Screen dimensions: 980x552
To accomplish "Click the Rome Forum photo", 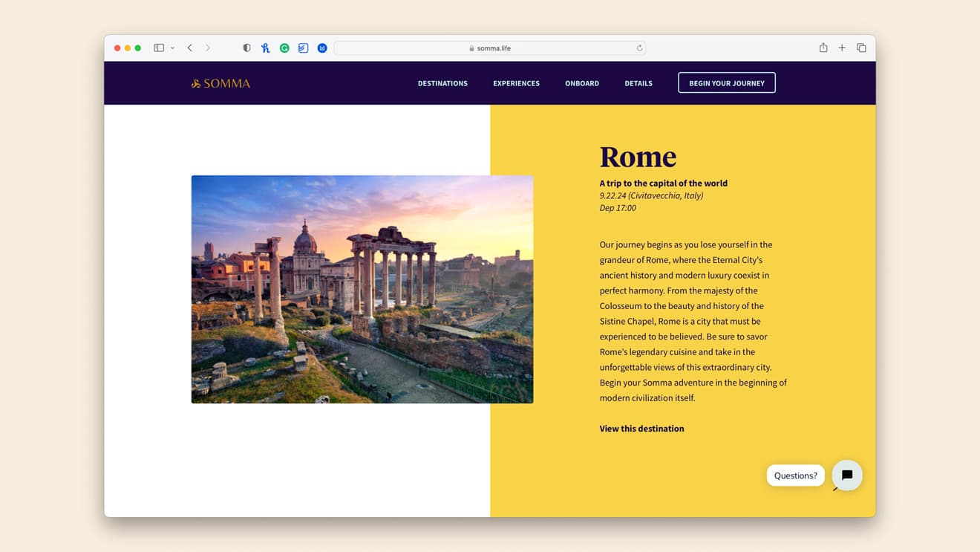I will [x=362, y=289].
